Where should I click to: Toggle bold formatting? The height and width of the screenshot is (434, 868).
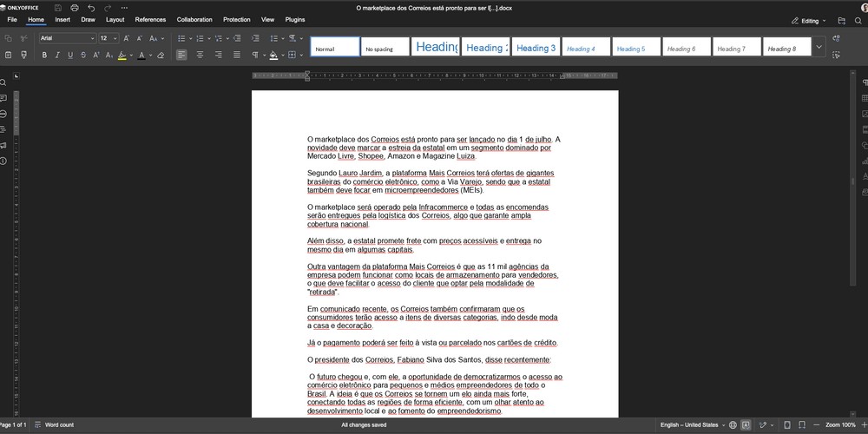(44, 55)
